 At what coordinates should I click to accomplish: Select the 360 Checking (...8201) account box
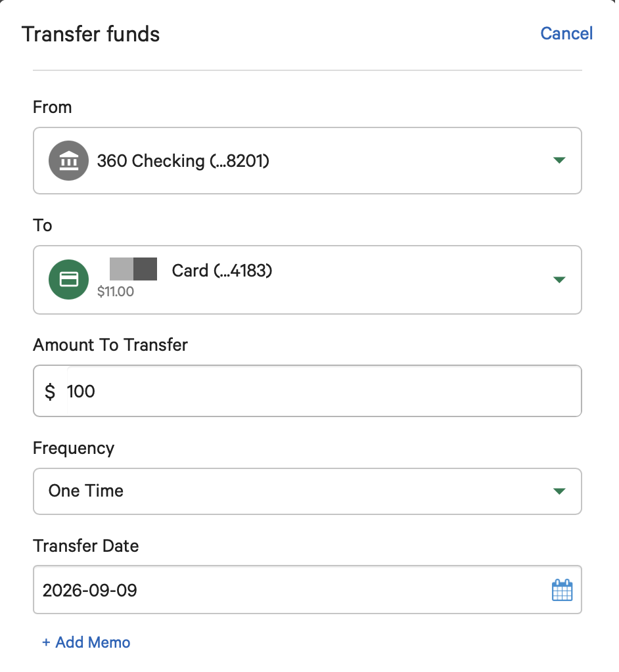308,161
